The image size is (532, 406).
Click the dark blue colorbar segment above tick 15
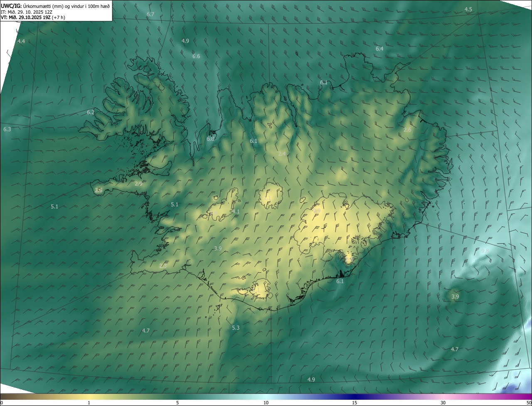coord(355,396)
